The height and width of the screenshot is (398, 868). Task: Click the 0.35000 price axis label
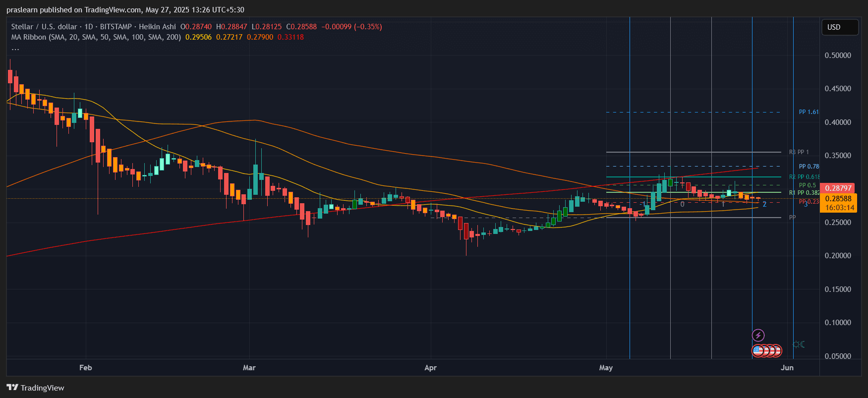(x=838, y=156)
